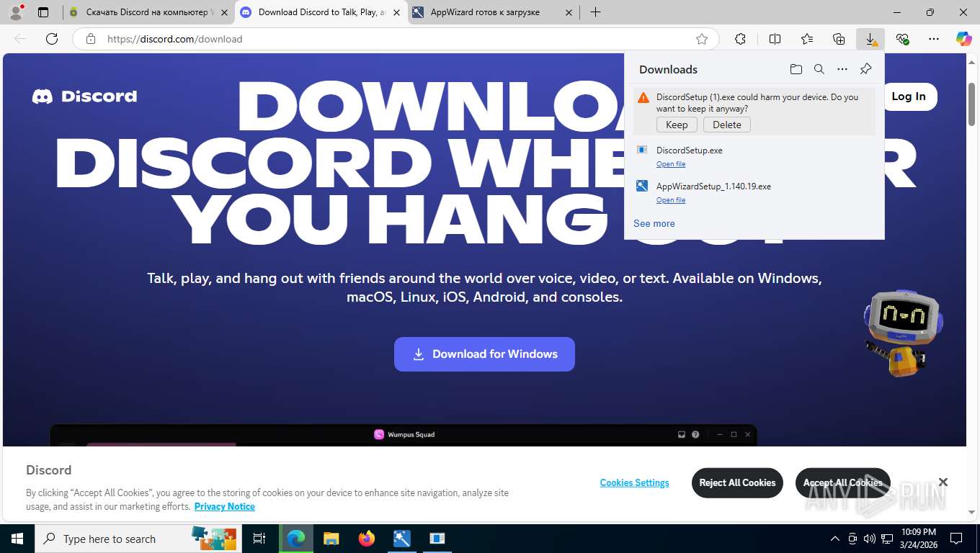
Task: Show hidden system tray icons
Action: click(x=834, y=539)
